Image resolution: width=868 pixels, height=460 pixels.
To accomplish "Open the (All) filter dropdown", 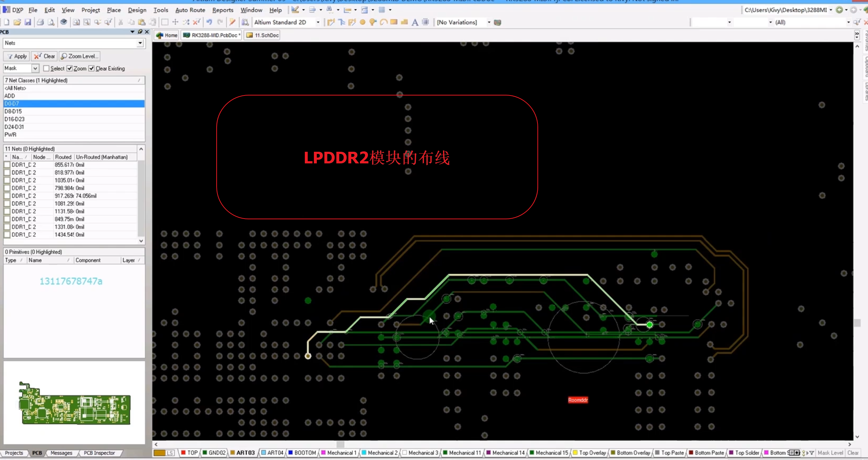I will (x=848, y=23).
